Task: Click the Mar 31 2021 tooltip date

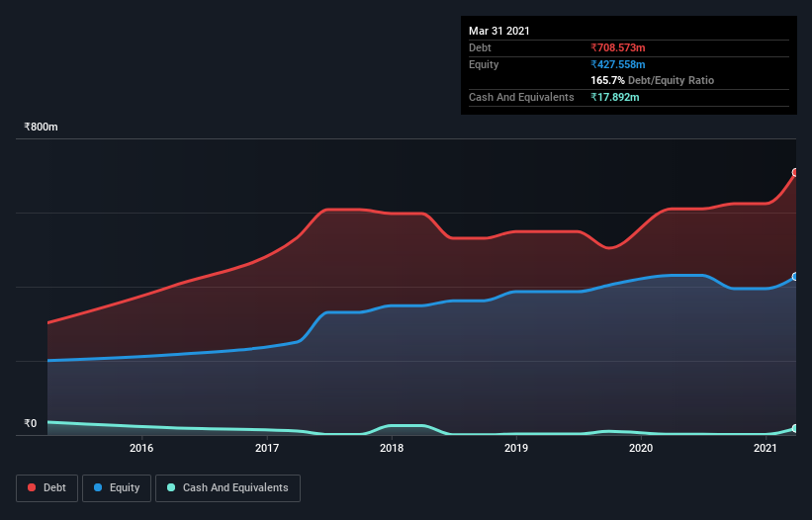Action: [x=499, y=31]
